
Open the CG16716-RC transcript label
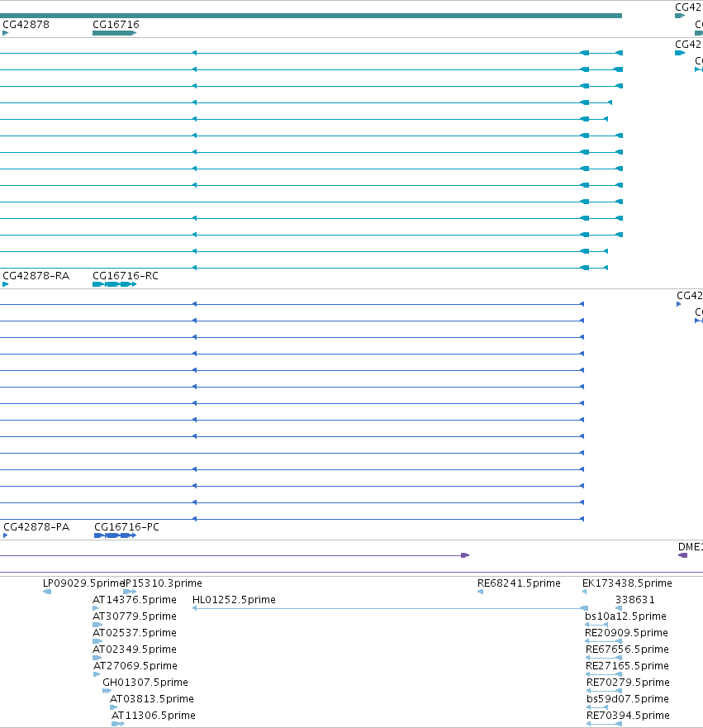126,276
